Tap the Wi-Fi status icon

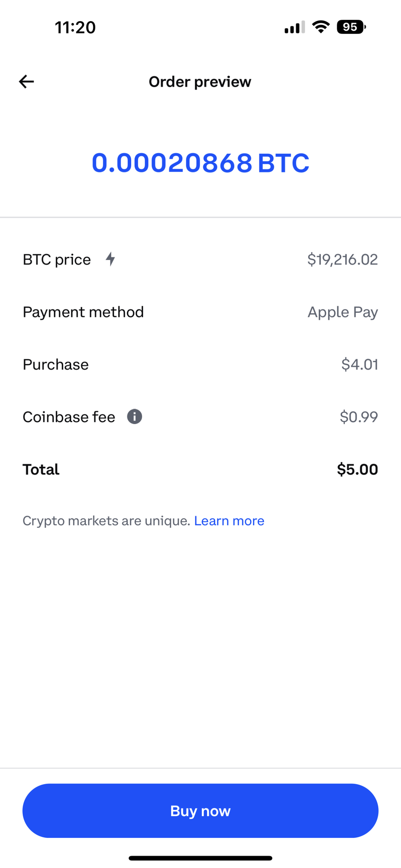[321, 27]
